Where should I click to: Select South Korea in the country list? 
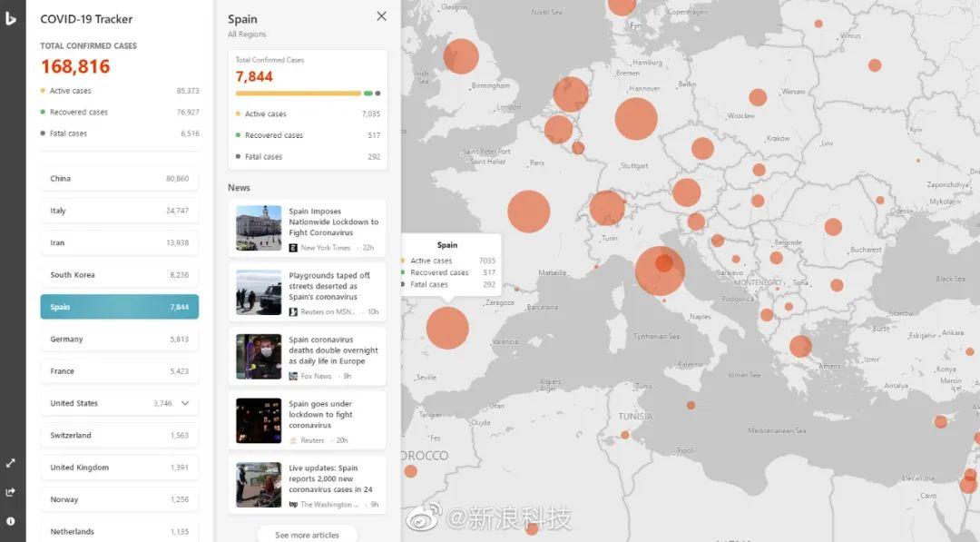pyautogui.click(x=120, y=275)
